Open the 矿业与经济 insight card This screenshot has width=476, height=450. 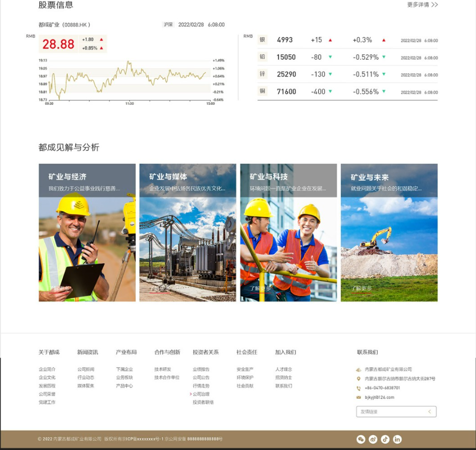coord(87,232)
